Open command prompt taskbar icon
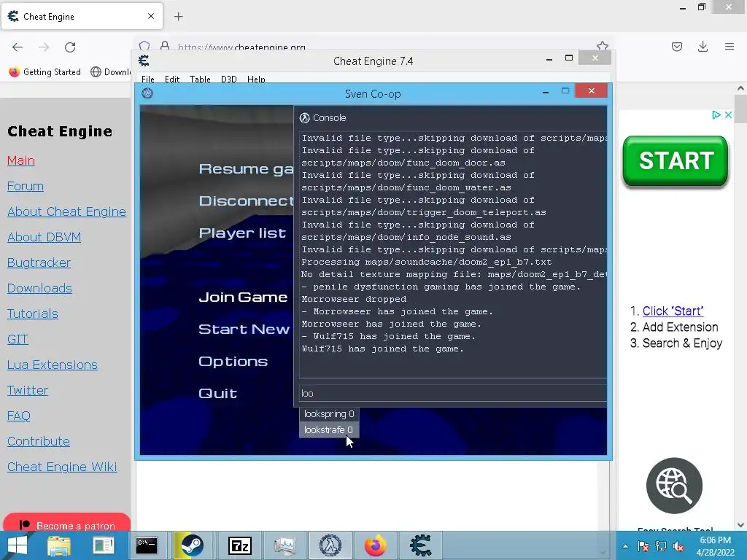Screen dimensions: 747x560 coord(146,545)
